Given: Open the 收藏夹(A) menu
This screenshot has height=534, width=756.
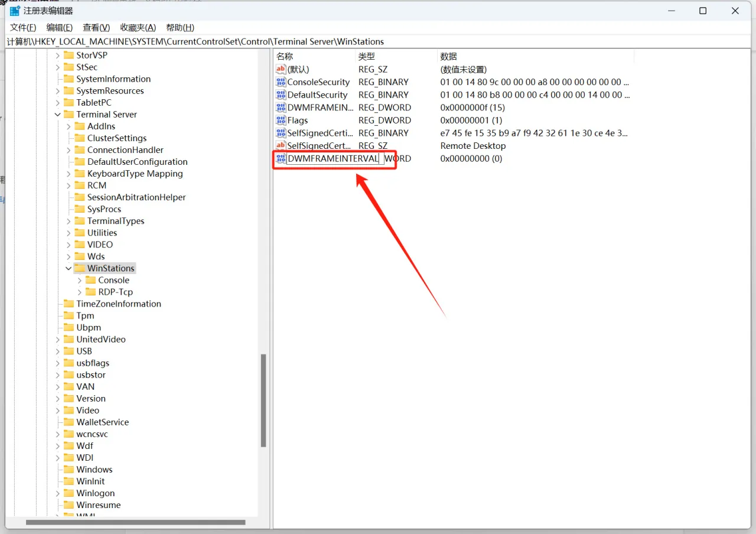Looking at the screenshot, I should click(x=138, y=28).
